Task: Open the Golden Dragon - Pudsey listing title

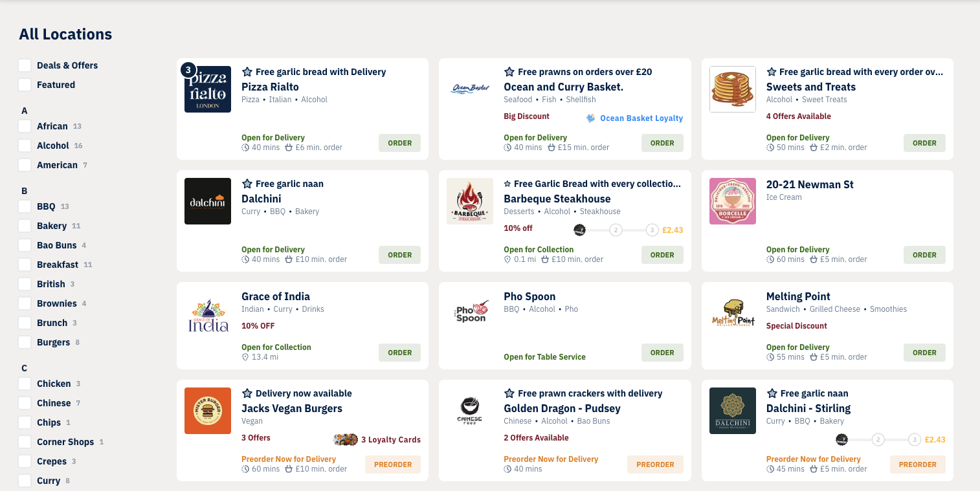Action: tap(562, 408)
